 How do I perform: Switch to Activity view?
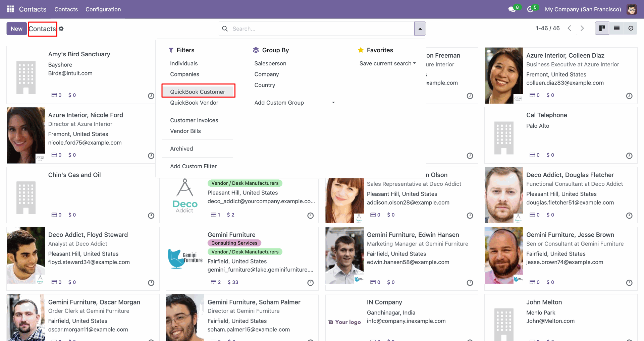(631, 29)
